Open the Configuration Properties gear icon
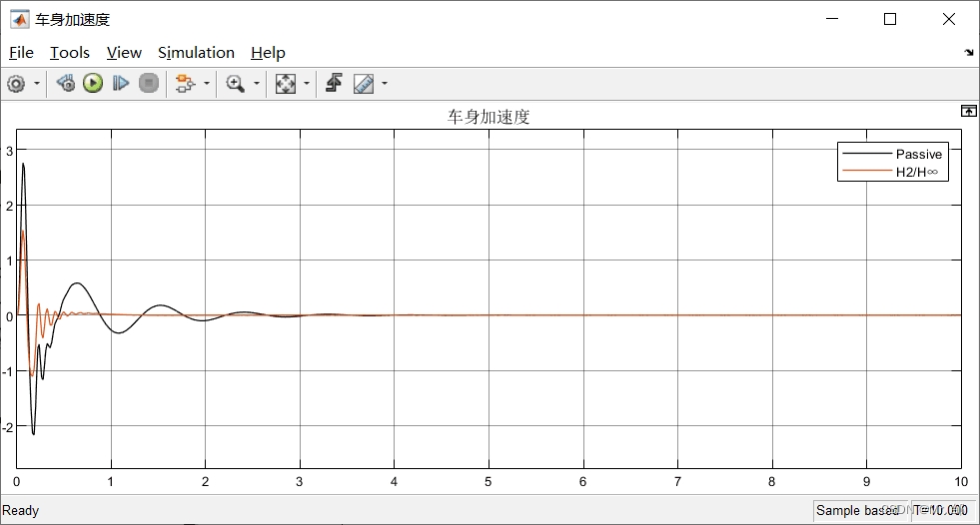980x525 pixels. pyautogui.click(x=16, y=83)
